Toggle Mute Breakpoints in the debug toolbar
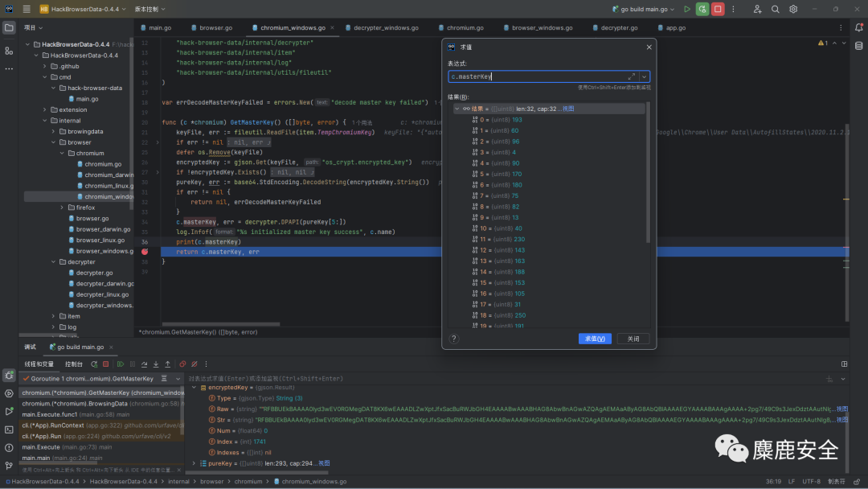Image resolution: width=868 pixels, height=489 pixels. coord(194,364)
